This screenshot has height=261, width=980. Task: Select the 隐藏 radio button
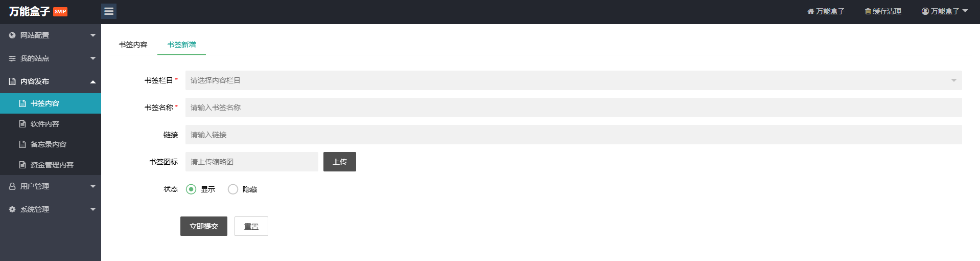pos(233,189)
